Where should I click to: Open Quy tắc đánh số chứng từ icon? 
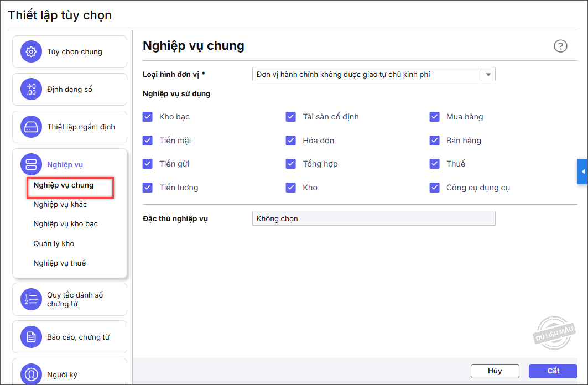point(31,299)
